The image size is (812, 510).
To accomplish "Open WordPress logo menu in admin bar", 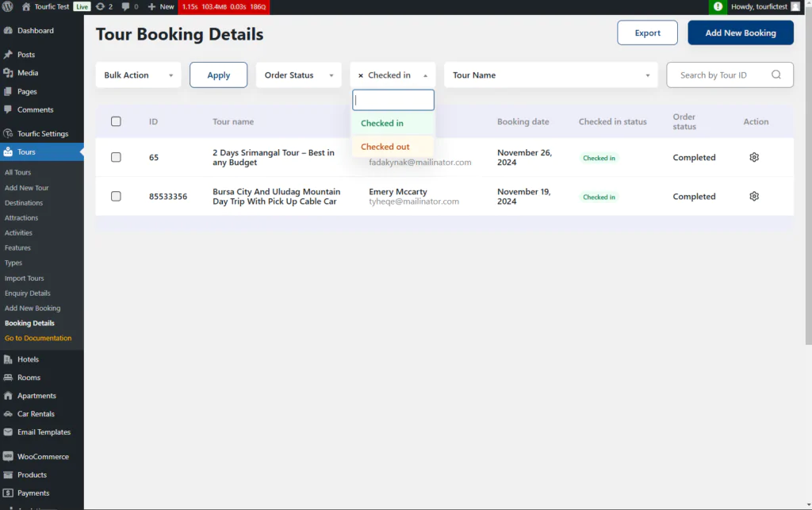I will coord(8,6).
